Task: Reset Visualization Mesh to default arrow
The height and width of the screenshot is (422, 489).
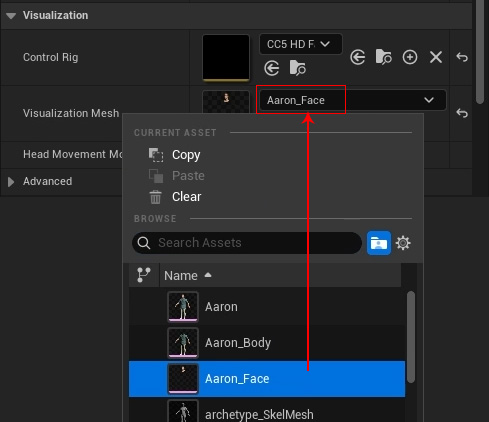Action: click(462, 113)
